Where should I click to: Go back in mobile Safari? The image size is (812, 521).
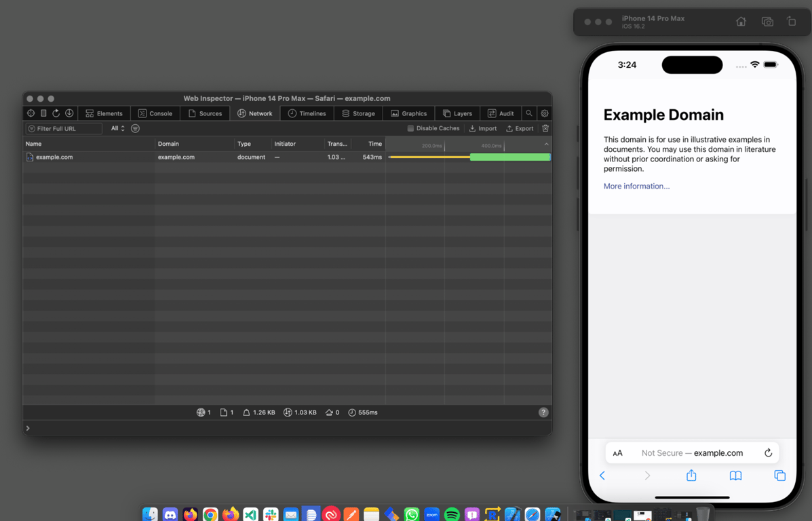[x=602, y=476]
